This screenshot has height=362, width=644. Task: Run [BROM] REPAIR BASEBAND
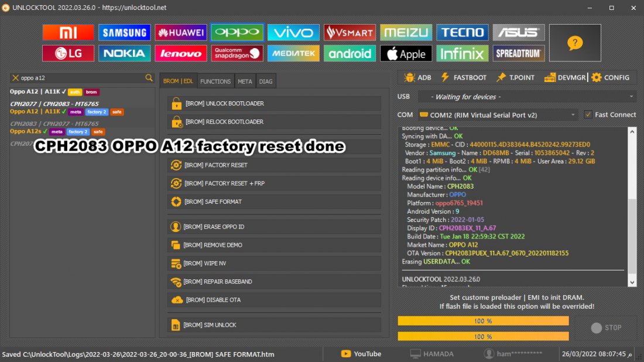point(274,282)
